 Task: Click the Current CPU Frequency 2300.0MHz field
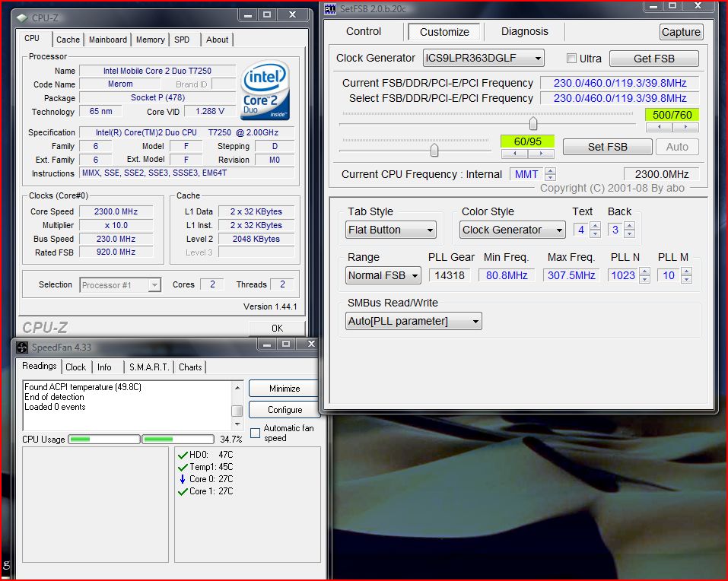[x=661, y=174]
